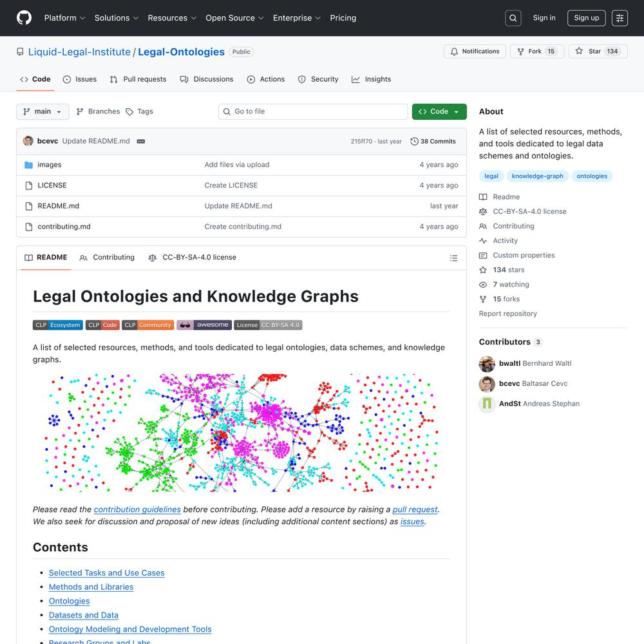
Task: Click the Copilot icon in header
Action: (x=620, y=18)
